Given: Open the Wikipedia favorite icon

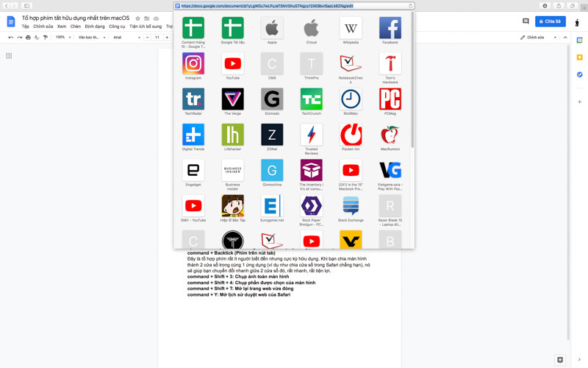Looking at the screenshot, I should [351, 28].
